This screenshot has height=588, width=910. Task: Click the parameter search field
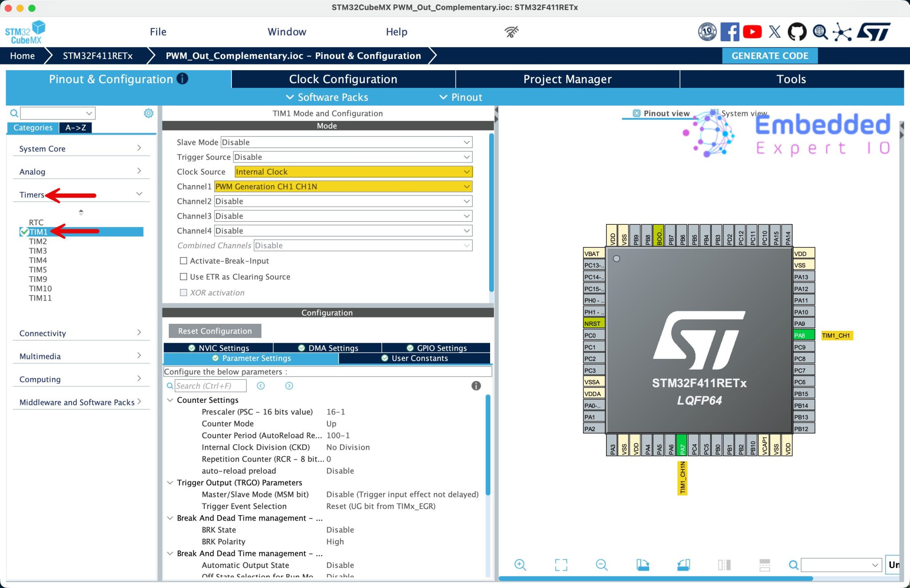click(211, 385)
